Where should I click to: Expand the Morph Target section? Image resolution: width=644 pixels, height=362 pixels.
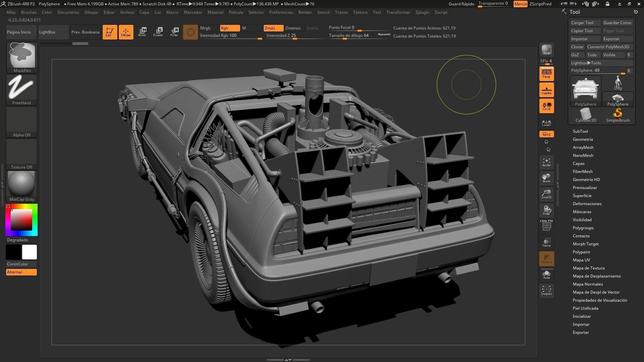586,244
